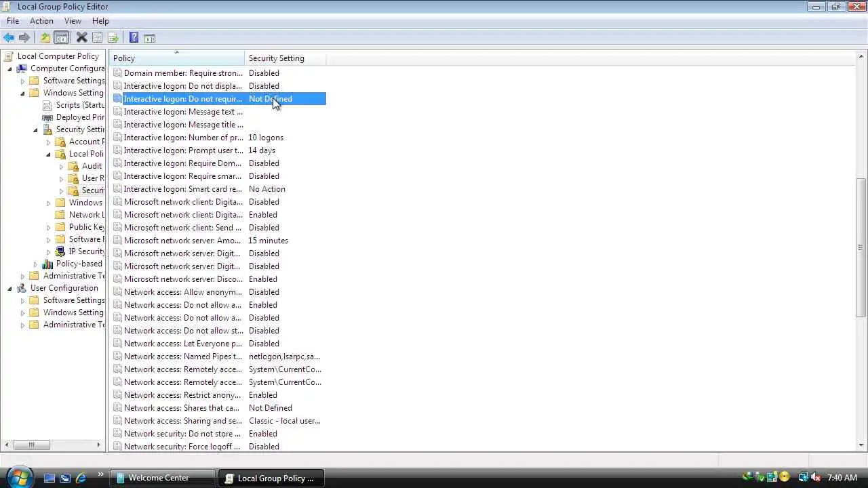868x488 pixels.
Task: Click the tree pane horizontal scrollbar thumb
Action: click(x=31, y=445)
